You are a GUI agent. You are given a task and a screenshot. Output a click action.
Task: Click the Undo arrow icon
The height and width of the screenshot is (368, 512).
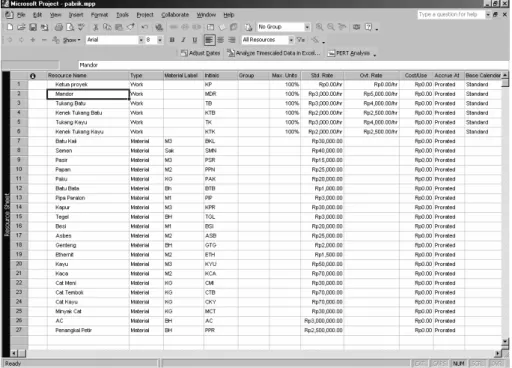pos(145,27)
